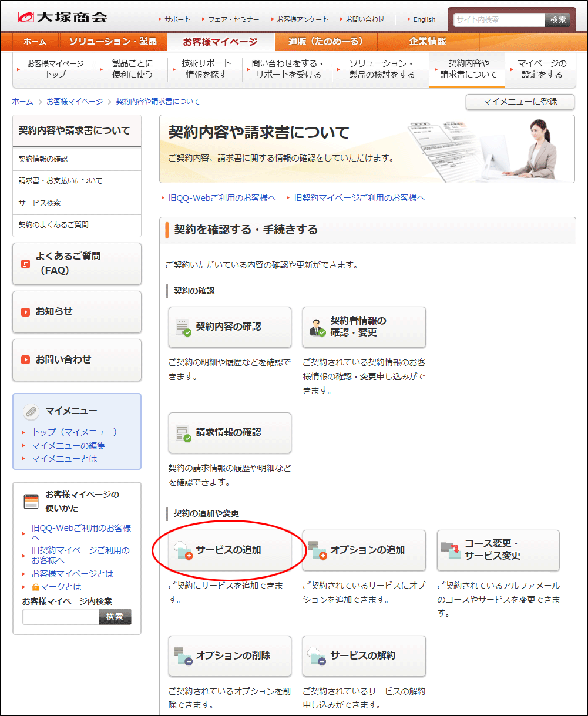Screen dimensions: 588x716
Task: Open the ホーム main tab
Action: pos(35,42)
